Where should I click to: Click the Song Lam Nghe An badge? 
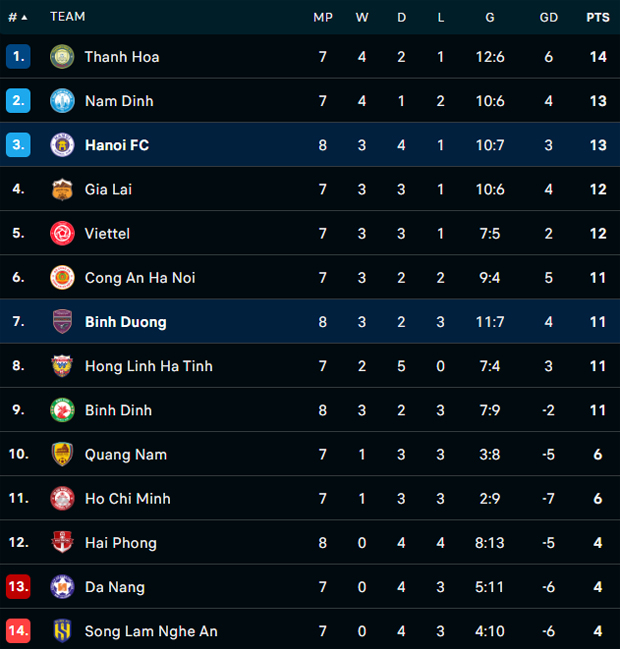62,631
